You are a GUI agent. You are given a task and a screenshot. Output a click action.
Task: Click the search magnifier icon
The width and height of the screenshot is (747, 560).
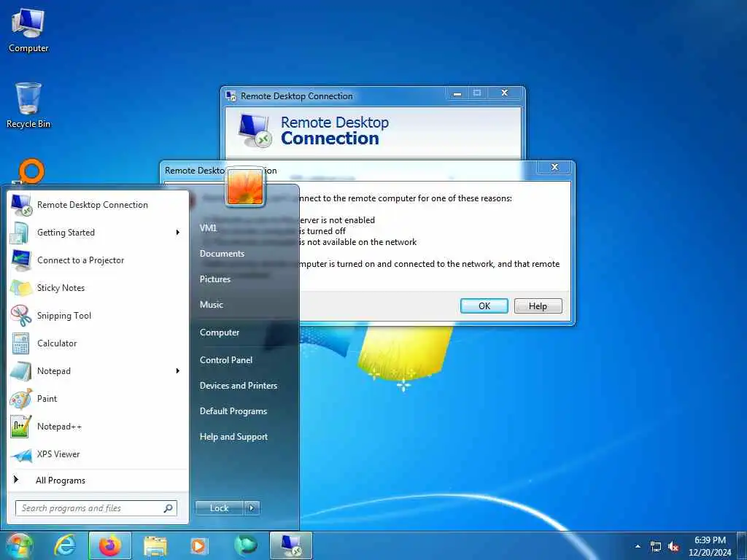169,508
